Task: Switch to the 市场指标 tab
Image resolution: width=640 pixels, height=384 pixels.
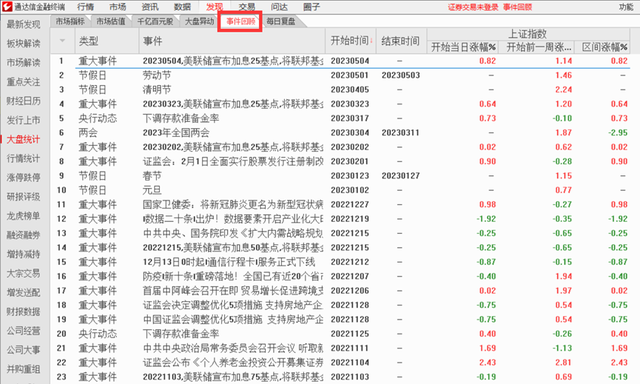Action: click(70, 21)
